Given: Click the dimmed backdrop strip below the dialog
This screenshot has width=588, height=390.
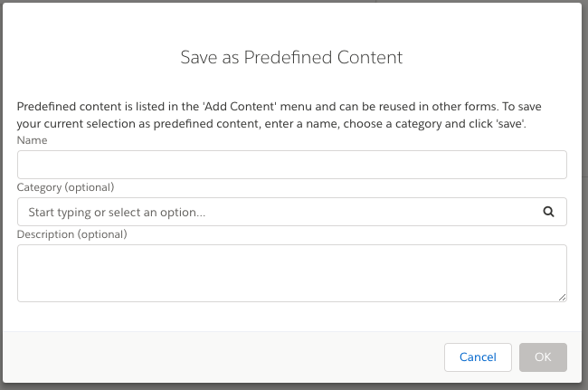Looking at the screenshot, I should pyautogui.click(x=271, y=386).
